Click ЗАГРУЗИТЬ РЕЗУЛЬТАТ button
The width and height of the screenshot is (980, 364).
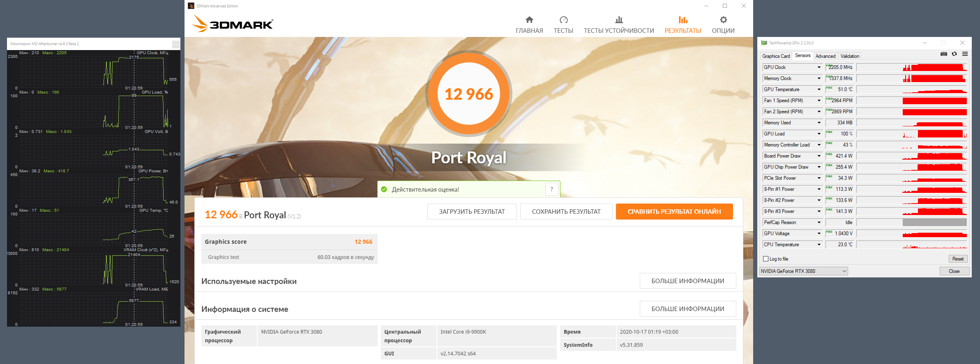472,212
